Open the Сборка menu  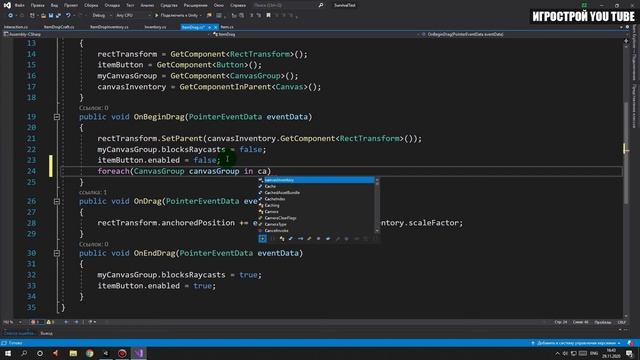coord(91,5)
